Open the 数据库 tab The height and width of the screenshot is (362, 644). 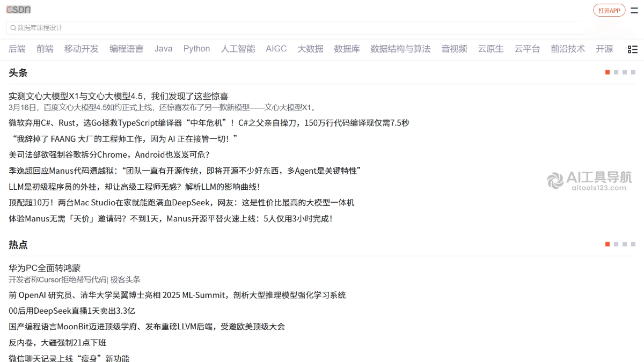[x=347, y=49]
